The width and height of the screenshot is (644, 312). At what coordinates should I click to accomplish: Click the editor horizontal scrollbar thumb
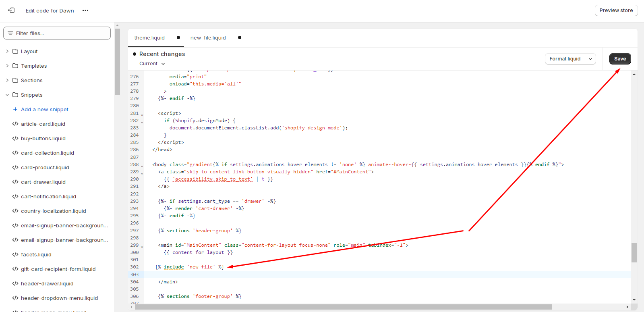[343, 307]
